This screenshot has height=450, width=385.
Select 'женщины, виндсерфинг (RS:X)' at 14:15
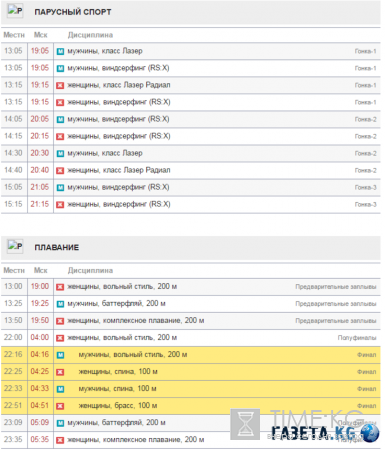(119, 136)
